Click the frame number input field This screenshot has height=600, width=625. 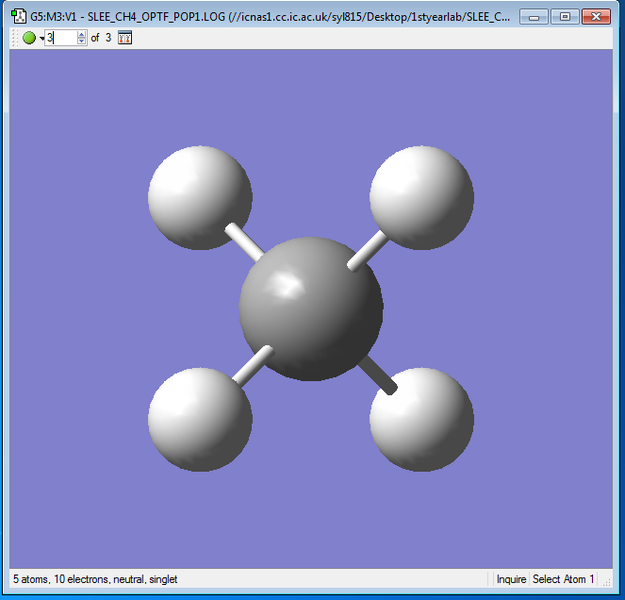61,38
